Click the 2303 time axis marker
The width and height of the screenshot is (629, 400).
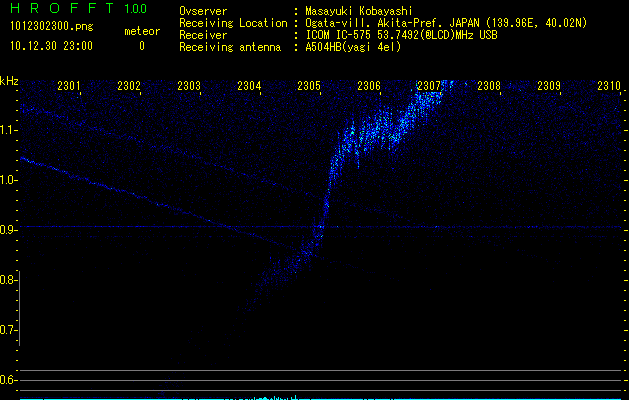pos(189,86)
